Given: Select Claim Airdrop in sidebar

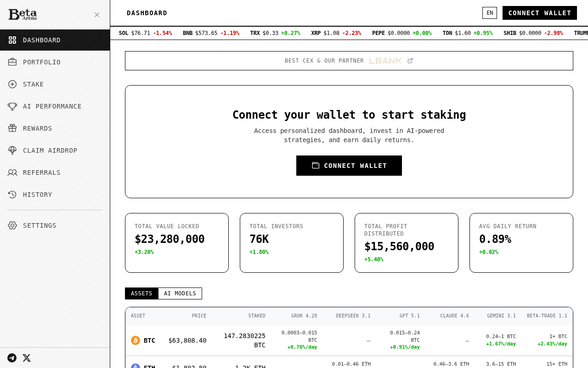Looking at the screenshot, I should 55,150.
